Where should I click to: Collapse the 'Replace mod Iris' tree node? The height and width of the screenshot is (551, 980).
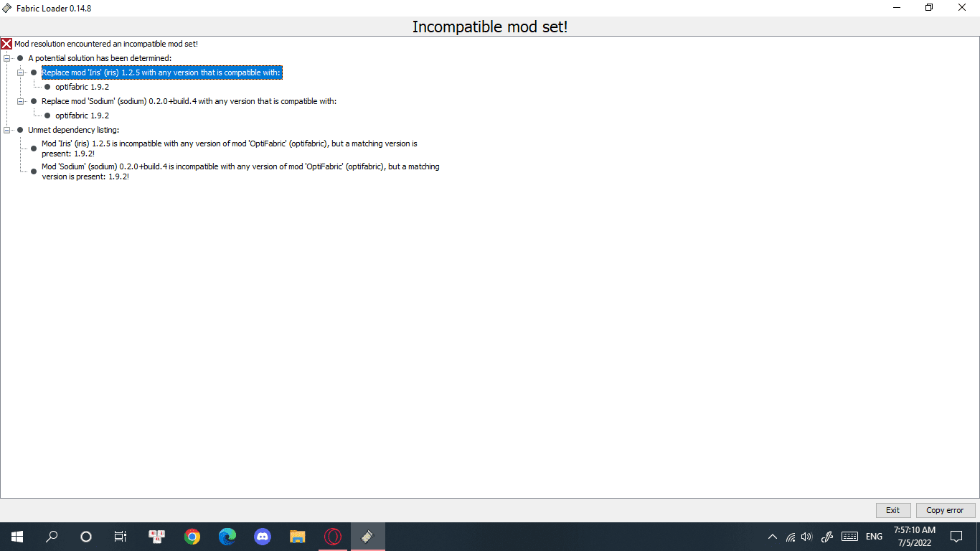click(x=21, y=72)
